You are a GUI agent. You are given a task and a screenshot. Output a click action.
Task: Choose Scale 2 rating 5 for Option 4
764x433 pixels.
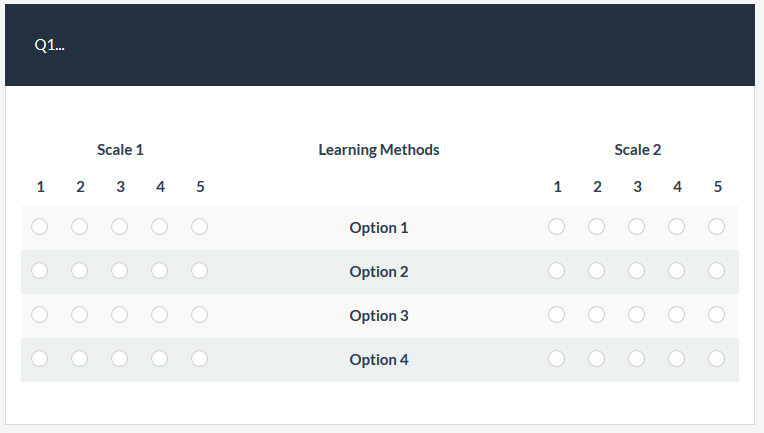[x=716, y=358]
